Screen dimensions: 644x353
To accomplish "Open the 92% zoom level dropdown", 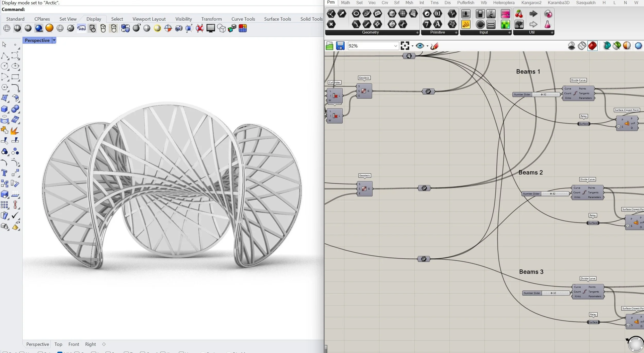I will (396, 46).
